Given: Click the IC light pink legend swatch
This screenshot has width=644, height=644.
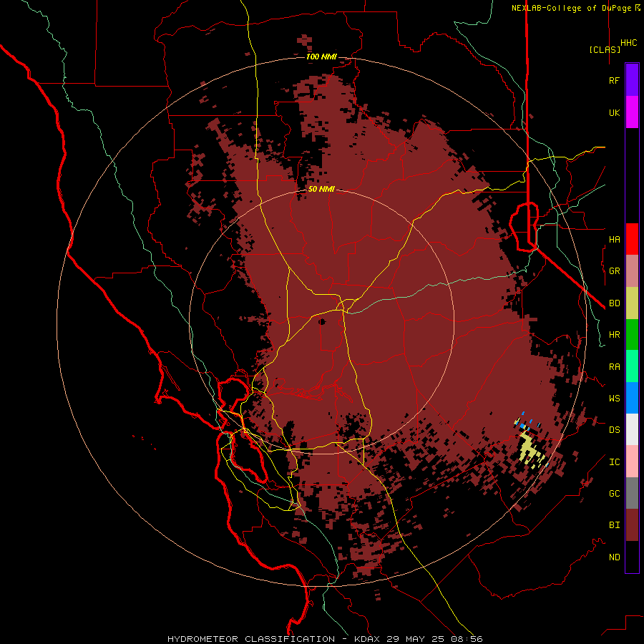Looking at the screenshot, I should pos(632,462).
